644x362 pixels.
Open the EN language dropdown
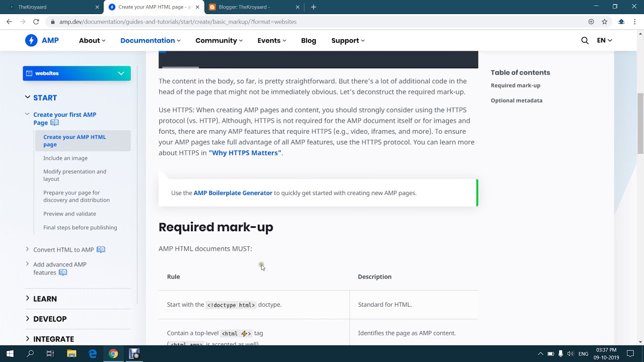tap(604, 40)
